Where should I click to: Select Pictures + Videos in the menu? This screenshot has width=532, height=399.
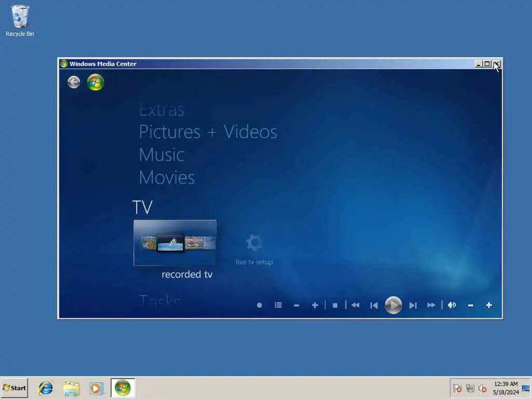[x=208, y=131]
